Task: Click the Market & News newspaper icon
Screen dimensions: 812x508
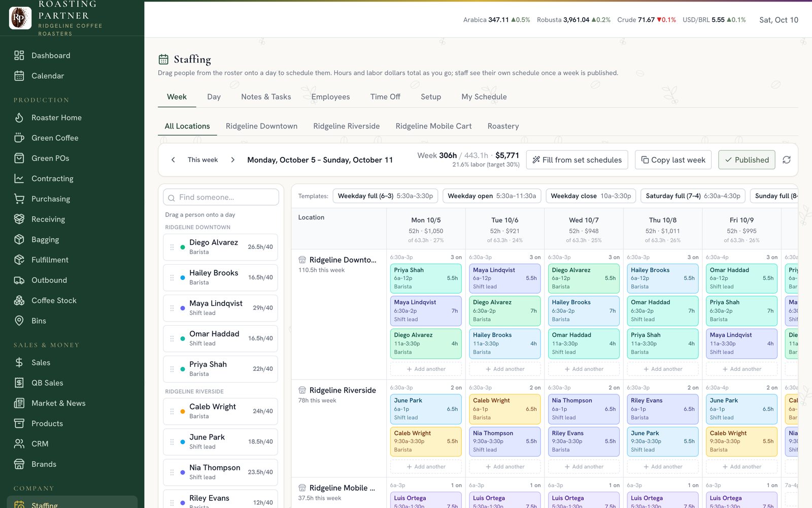Action: pyautogui.click(x=19, y=403)
